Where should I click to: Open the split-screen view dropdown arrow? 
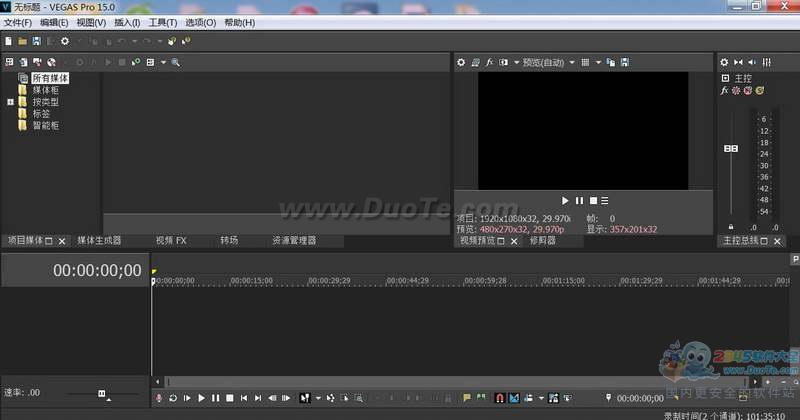(516, 62)
